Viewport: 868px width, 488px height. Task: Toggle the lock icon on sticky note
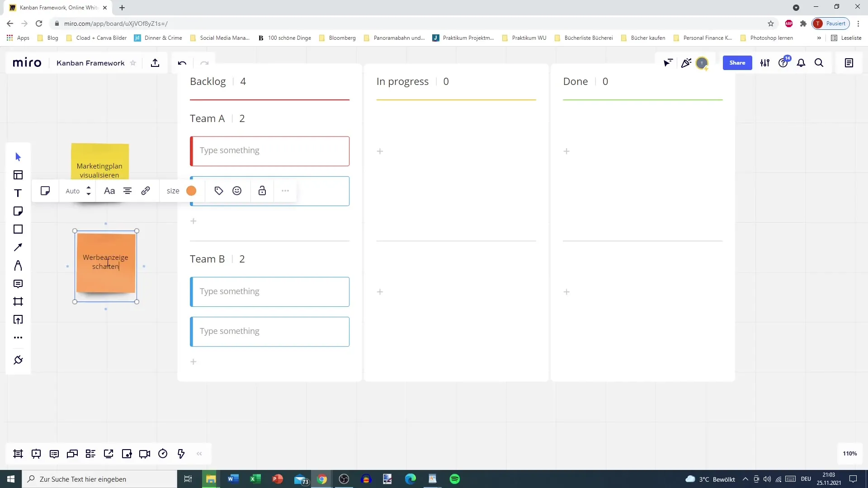pyautogui.click(x=262, y=191)
